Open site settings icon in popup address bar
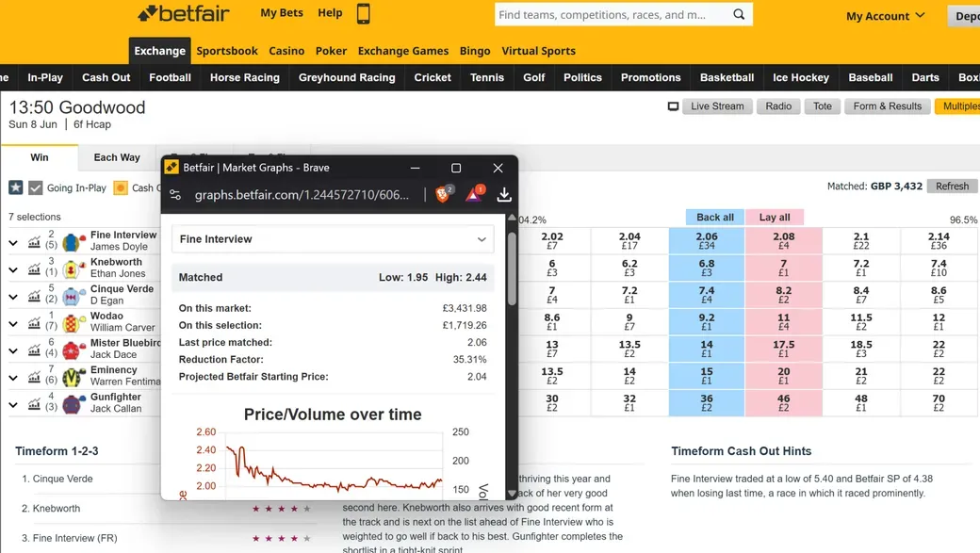 pyautogui.click(x=175, y=195)
